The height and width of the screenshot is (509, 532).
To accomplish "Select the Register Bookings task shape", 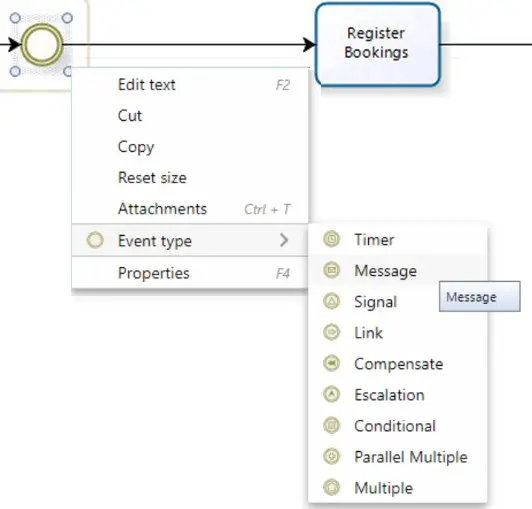I will pos(378,44).
